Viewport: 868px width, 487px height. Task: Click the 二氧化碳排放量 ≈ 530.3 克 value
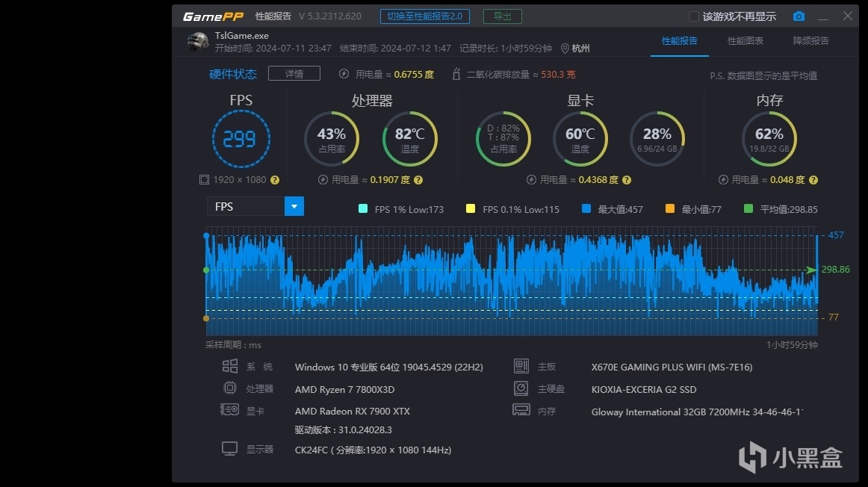pos(521,74)
